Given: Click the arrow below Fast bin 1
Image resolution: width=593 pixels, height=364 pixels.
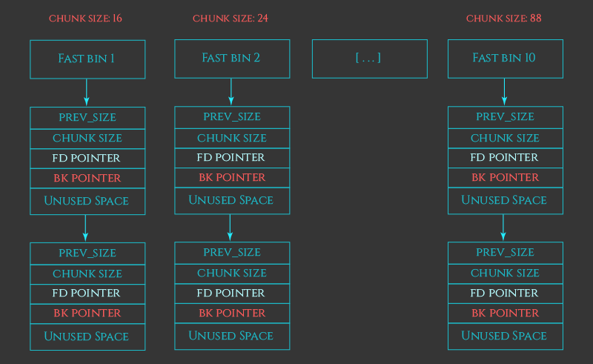Looking at the screenshot, I should pyautogui.click(x=87, y=93).
